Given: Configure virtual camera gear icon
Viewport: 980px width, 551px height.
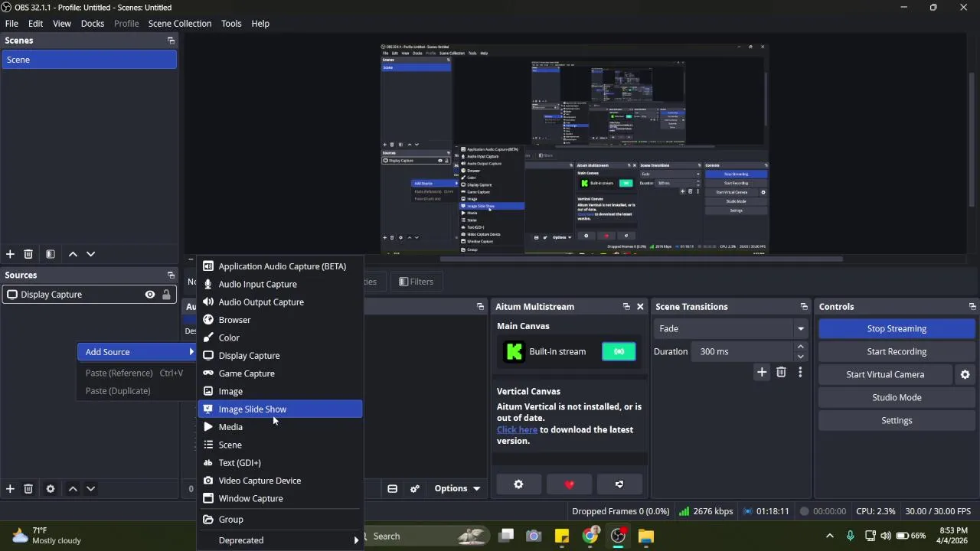Looking at the screenshot, I should pyautogui.click(x=965, y=375).
